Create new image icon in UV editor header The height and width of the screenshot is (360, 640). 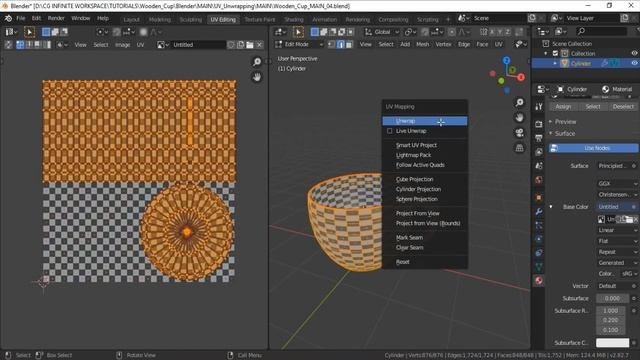(x=240, y=45)
